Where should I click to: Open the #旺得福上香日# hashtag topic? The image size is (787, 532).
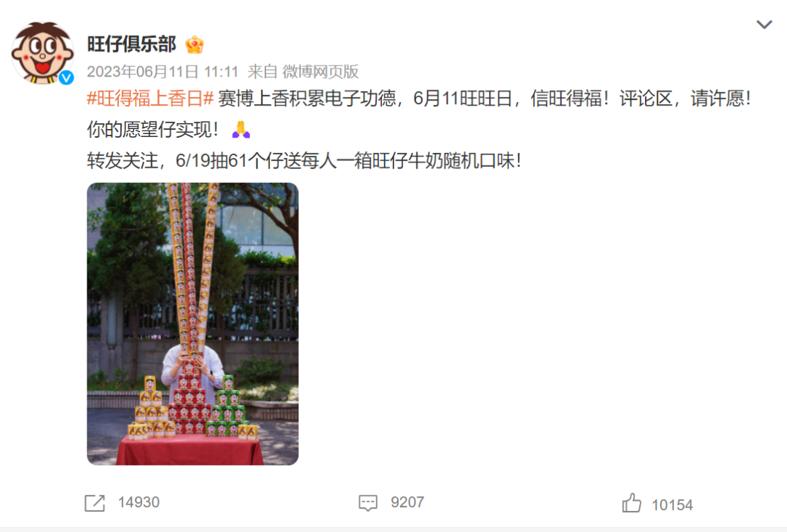click(151, 98)
